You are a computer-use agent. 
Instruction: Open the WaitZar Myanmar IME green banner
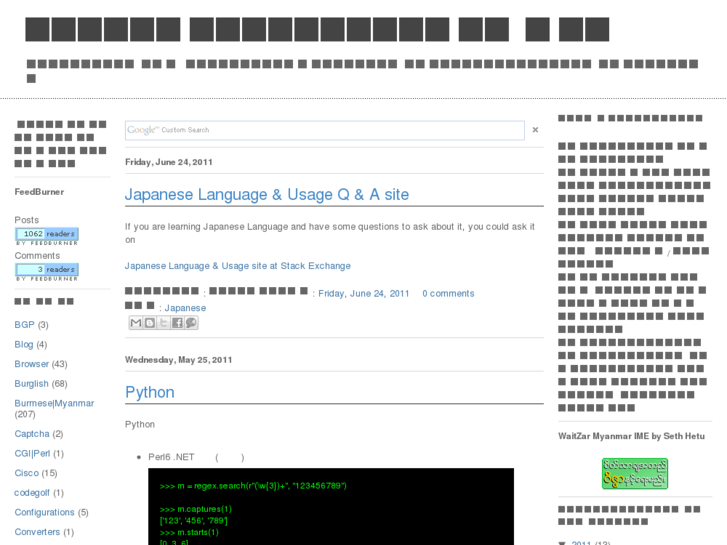(634, 473)
